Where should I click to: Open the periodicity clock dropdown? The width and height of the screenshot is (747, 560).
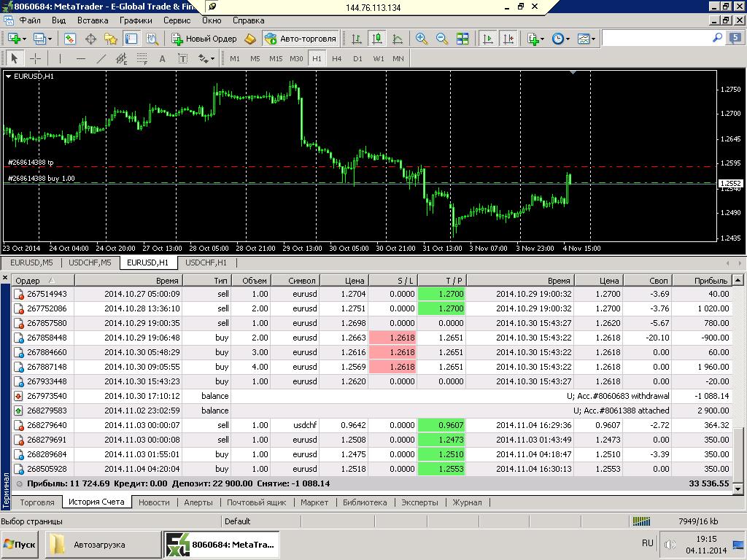coord(561,39)
